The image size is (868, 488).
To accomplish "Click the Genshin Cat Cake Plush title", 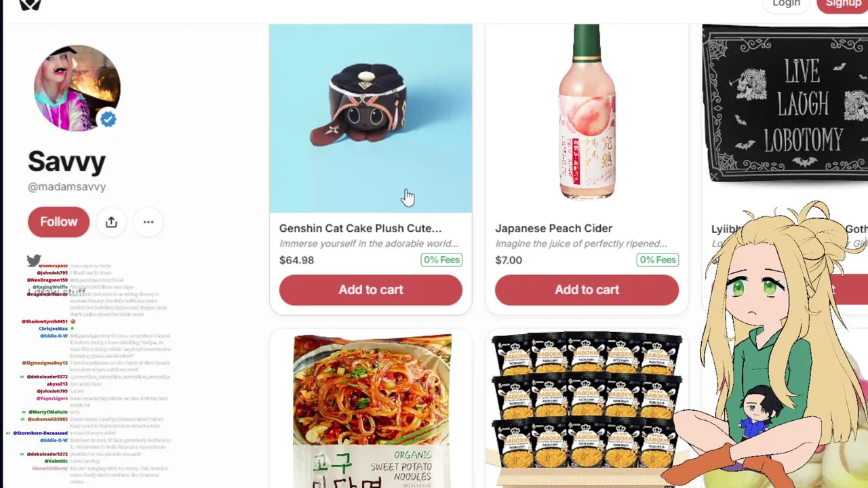I will pos(360,228).
